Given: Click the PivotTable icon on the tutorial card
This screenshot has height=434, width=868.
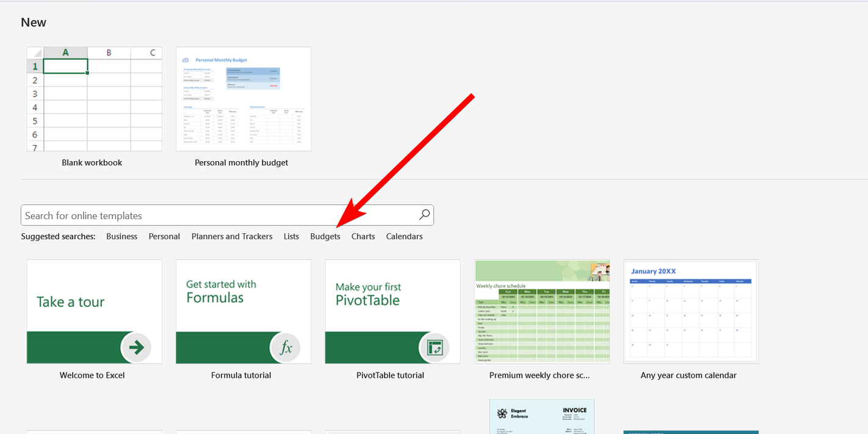Looking at the screenshot, I should 434,347.
